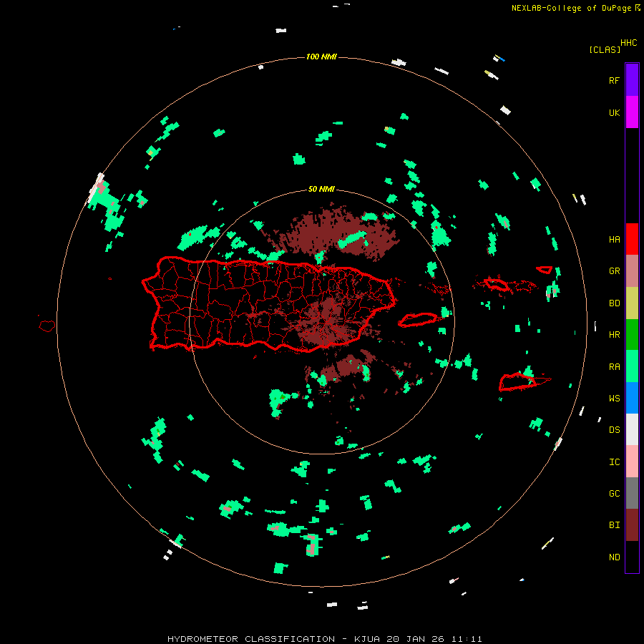Click the BI brown legend swatch
This screenshot has width=644, height=644.
point(632,525)
